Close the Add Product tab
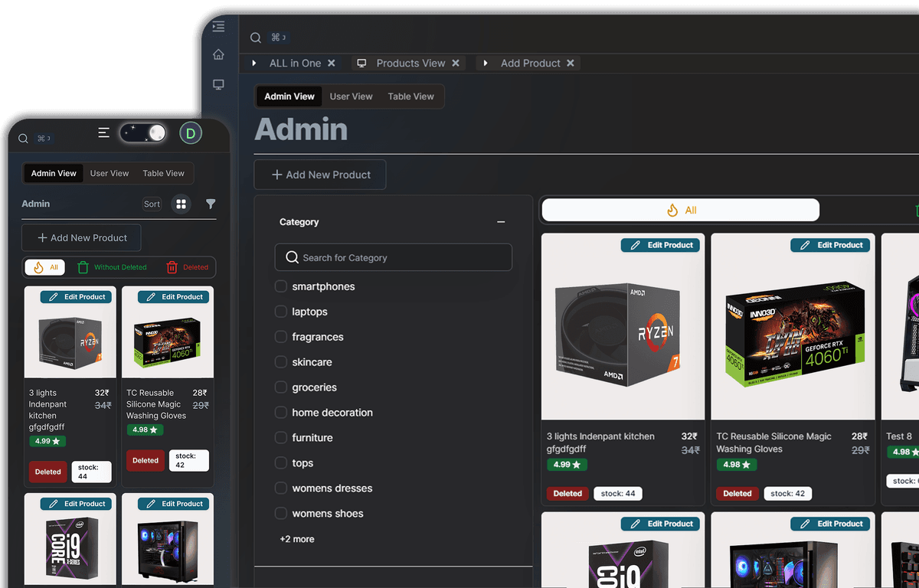Screen dimensions: 919x588 click(x=571, y=63)
